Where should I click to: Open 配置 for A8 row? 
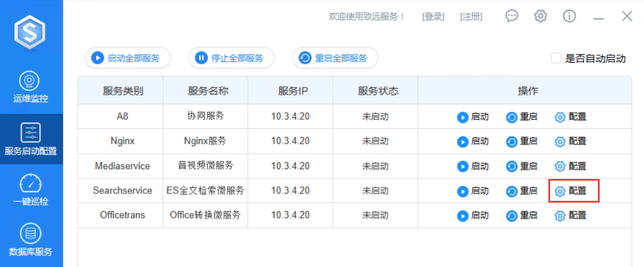570,117
